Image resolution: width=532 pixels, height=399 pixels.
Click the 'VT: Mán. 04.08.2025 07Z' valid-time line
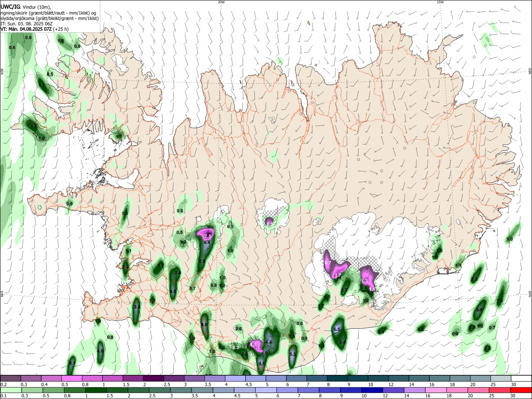(34, 29)
